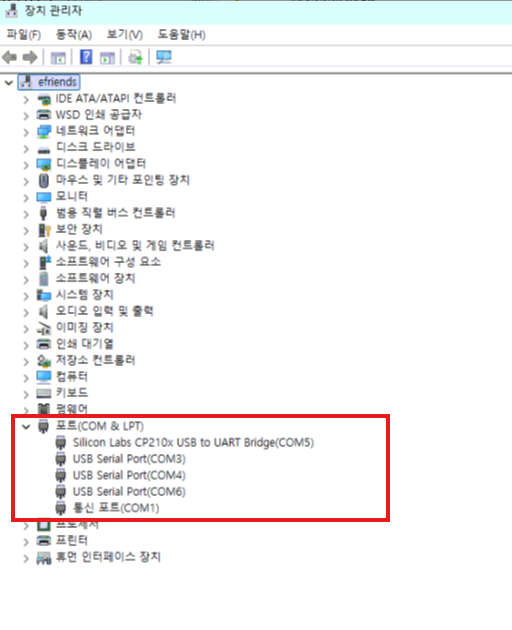Expand the 디스크 드라이브 category

click(26, 149)
